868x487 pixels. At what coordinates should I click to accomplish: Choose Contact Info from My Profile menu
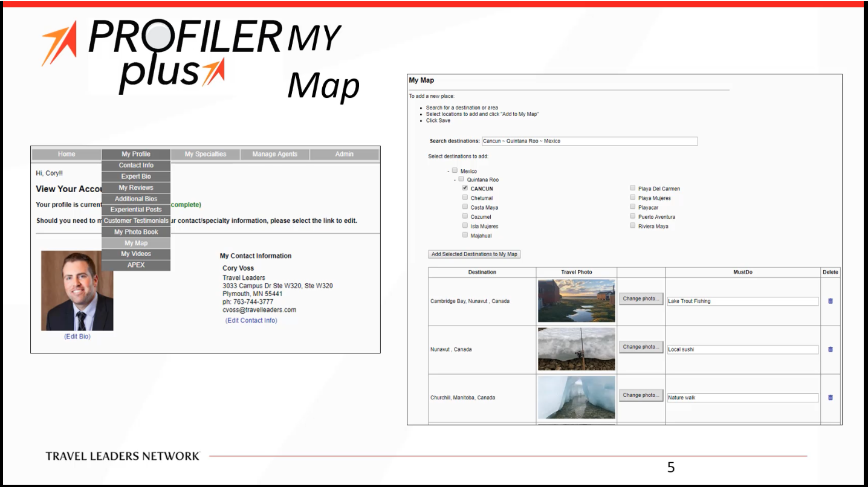(x=136, y=165)
